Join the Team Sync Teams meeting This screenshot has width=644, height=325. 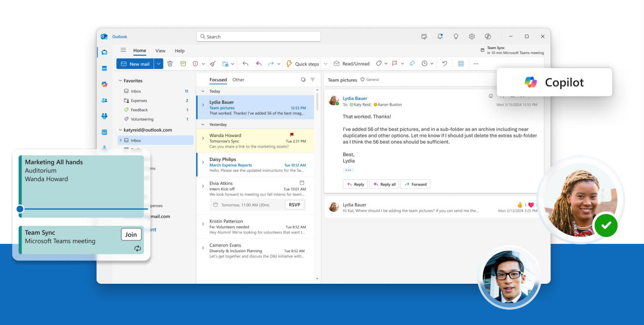click(x=131, y=234)
